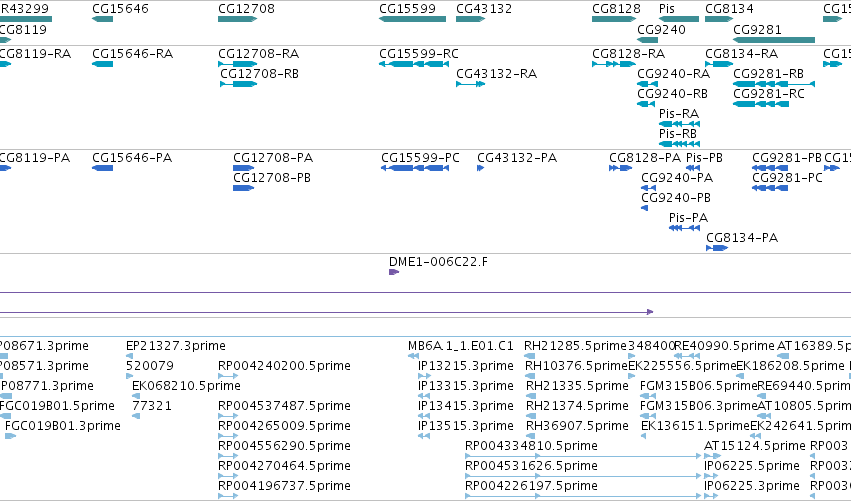The image size is (851, 501).
Task: Open EST label EK068210.5prime
Action: pos(187,386)
